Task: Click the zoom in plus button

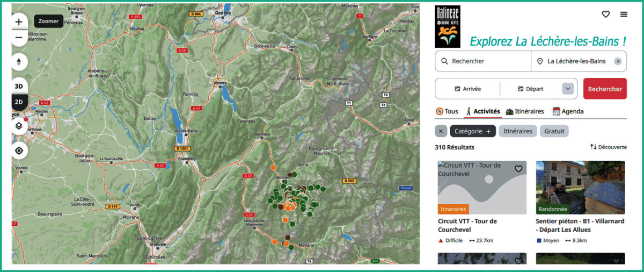Action: point(19,22)
